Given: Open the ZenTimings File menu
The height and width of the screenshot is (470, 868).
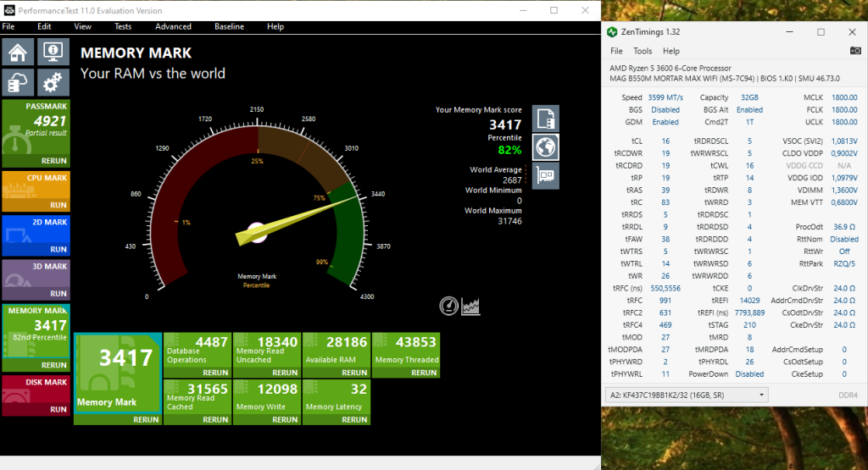Looking at the screenshot, I should pos(616,51).
